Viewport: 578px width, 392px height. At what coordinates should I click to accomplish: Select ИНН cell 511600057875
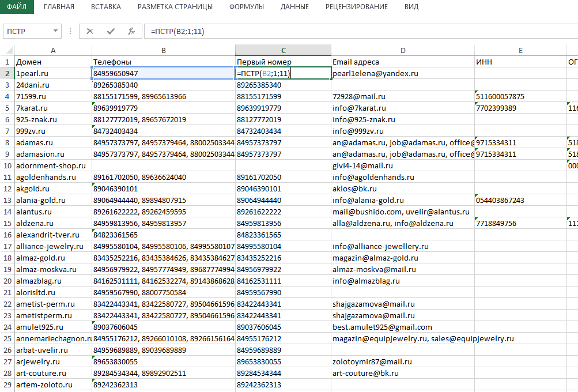[520, 97]
